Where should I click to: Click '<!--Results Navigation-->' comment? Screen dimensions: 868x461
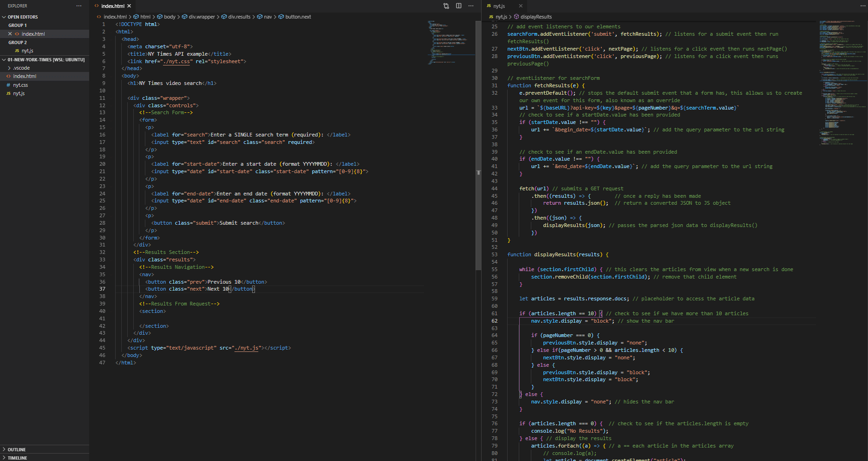click(176, 267)
